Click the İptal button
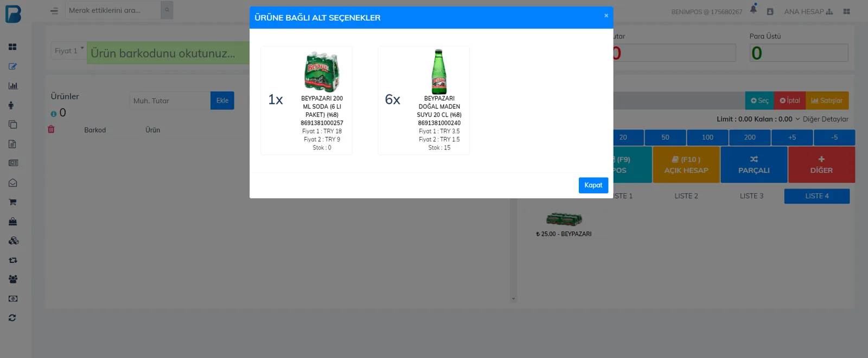This screenshot has width=868, height=358. (x=790, y=101)
